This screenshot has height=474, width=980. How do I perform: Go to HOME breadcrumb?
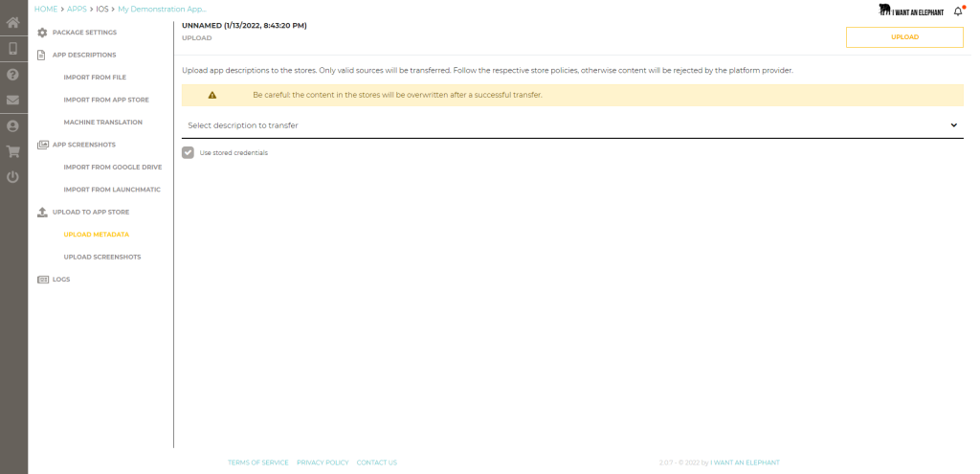[x=46, y=10]
